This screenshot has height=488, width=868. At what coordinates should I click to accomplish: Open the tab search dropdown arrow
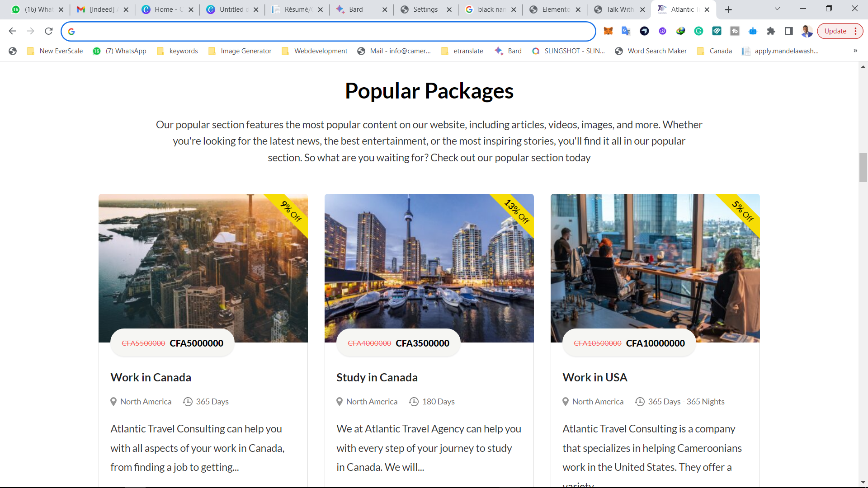click(x=777, y=9)
